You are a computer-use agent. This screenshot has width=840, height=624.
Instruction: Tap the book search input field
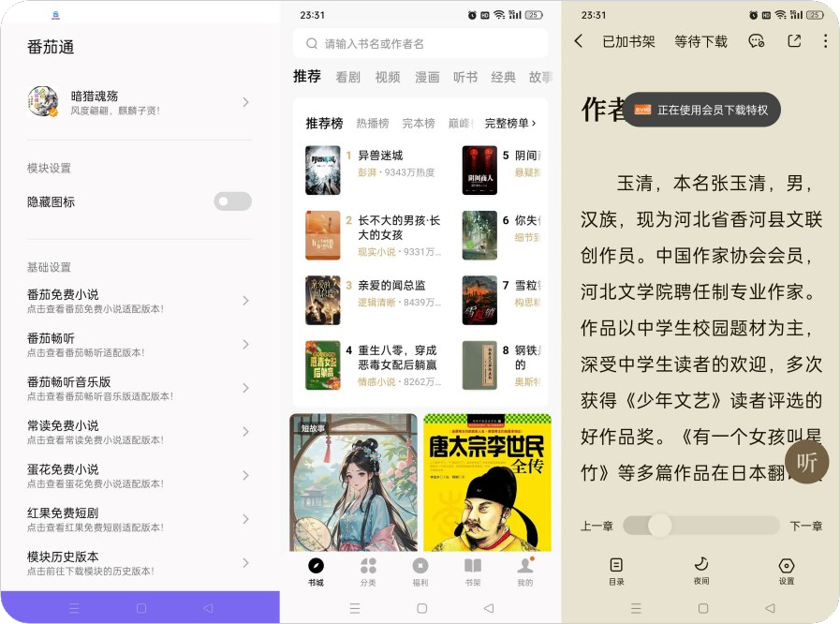pos(420,44)
